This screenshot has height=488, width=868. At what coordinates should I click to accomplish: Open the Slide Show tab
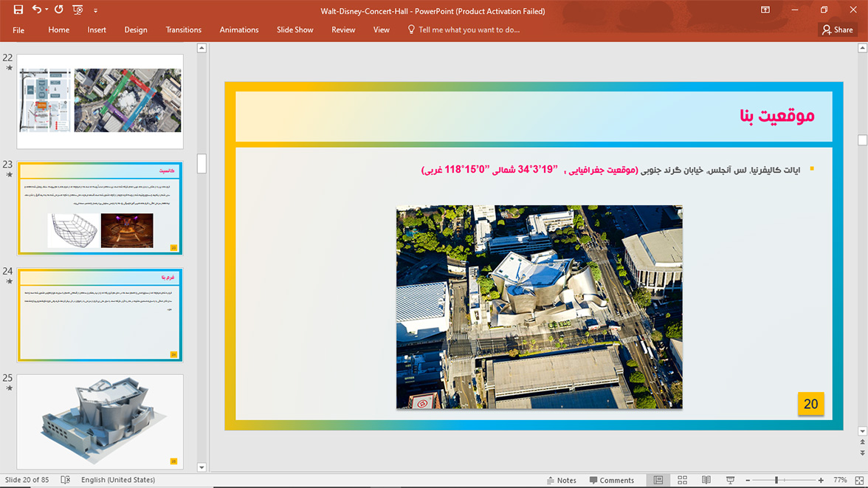(295, 30)
